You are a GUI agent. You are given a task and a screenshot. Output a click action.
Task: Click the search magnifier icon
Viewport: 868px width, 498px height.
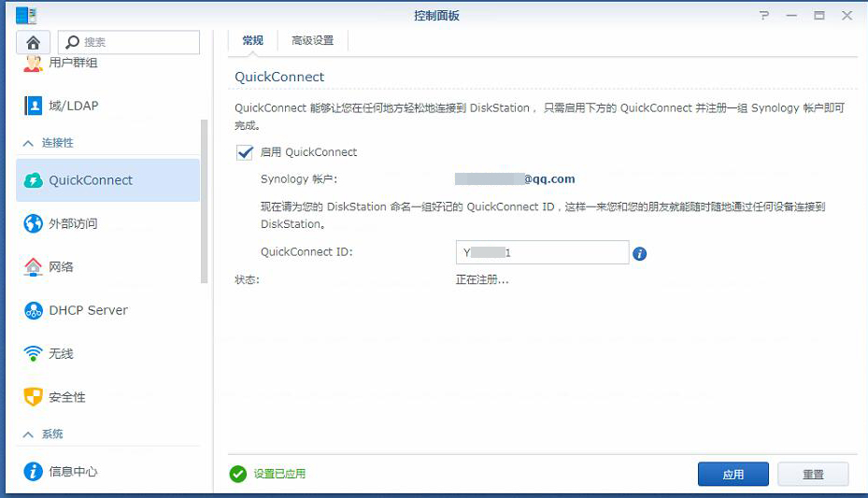click(72, 42)
